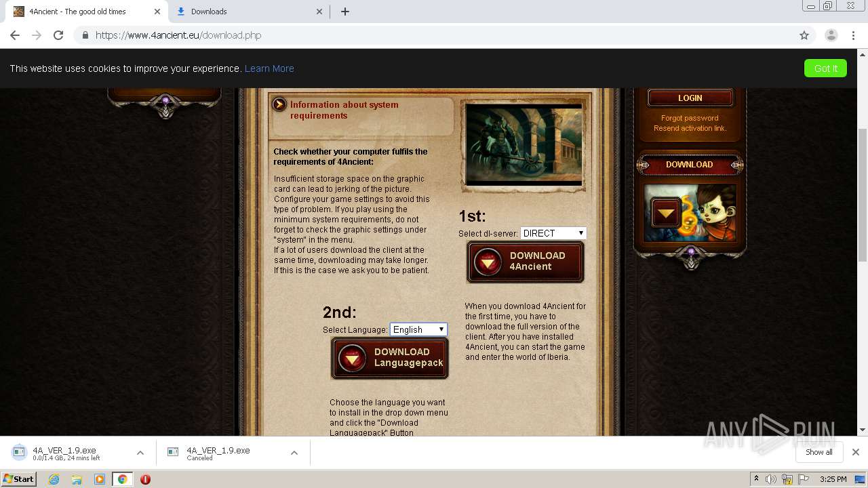The height and width of the screenshot is (488, 868).
Task: Click the Information about system requirements heading
Action: coord(344,110)
